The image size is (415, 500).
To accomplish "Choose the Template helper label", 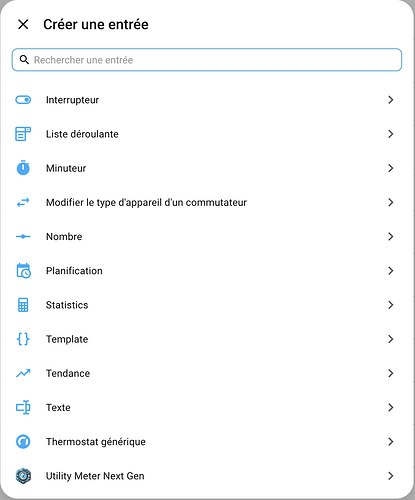I will (x=67, y=339).
